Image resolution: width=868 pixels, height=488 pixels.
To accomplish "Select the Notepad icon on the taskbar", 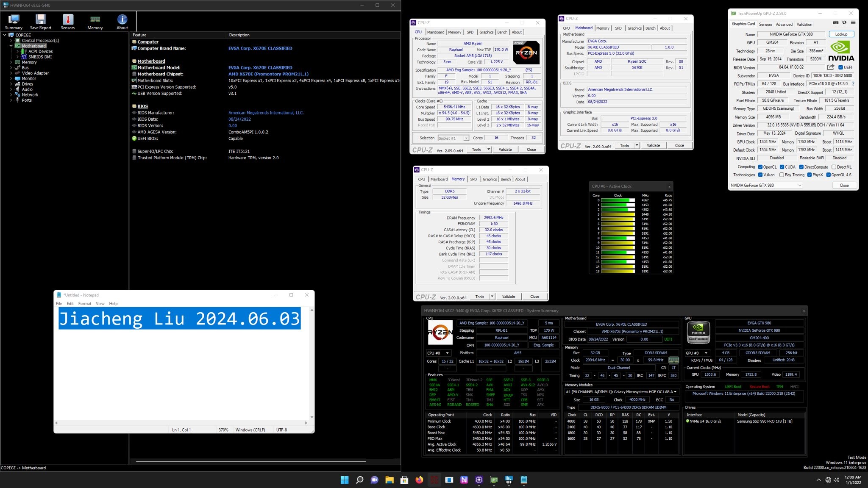I will pos(523,480).
